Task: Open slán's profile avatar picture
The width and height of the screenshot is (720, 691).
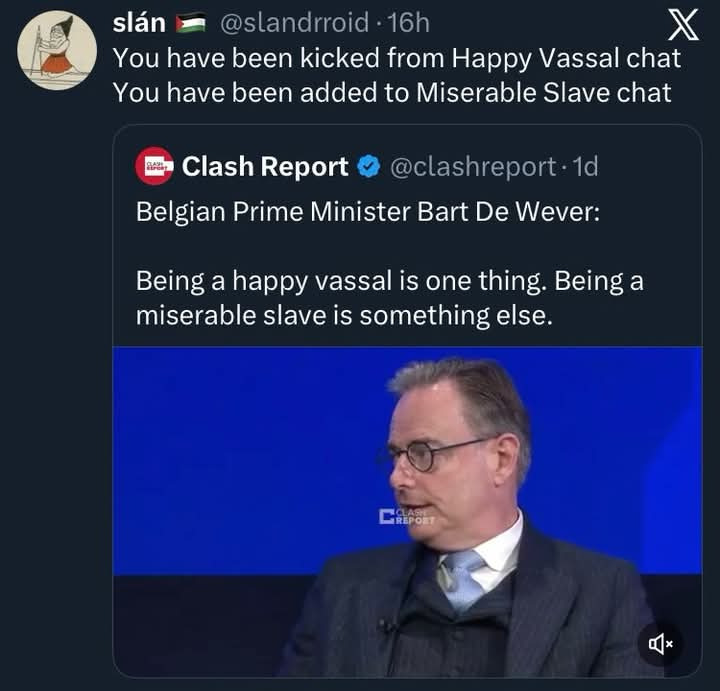Action: [x=57, y=50]
